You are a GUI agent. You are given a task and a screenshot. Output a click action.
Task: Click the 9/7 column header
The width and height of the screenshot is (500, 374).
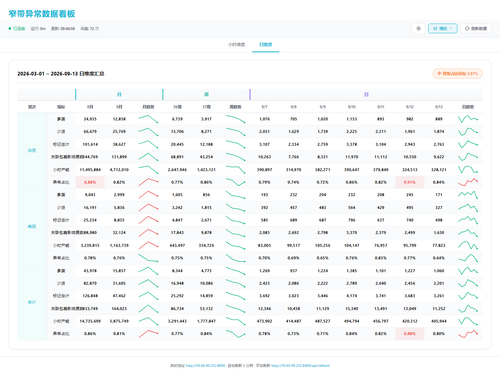tap(264, 107)
